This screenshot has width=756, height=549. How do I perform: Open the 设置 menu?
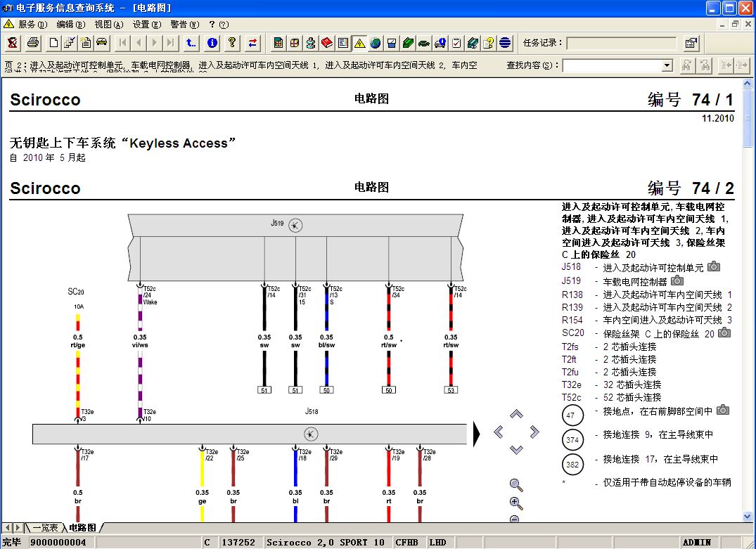(146, 24)
